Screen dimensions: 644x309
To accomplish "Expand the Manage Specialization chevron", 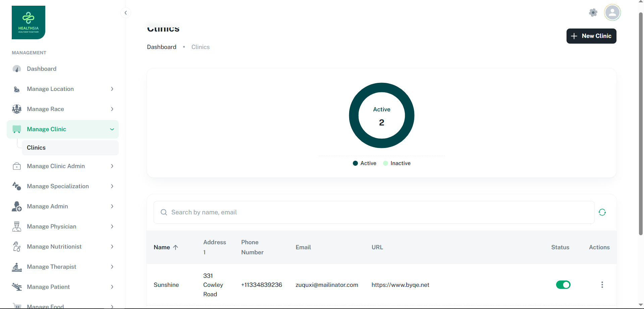I will [112, 186].
